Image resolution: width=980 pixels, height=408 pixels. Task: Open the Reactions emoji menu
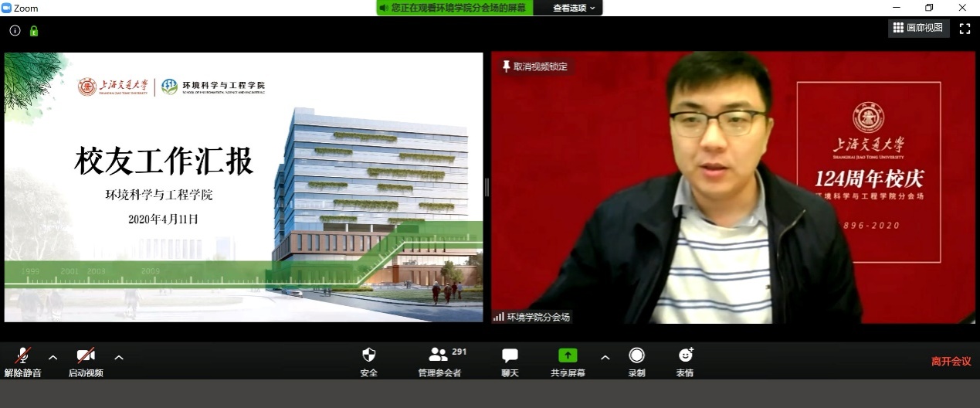(x=685, y=355)
